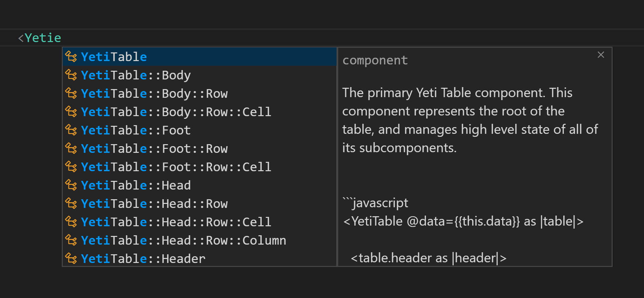Screen dimensions: 644x298
Task: Choose YetiTable::Body::Row::Cell completion
Action: coord(176,112)
